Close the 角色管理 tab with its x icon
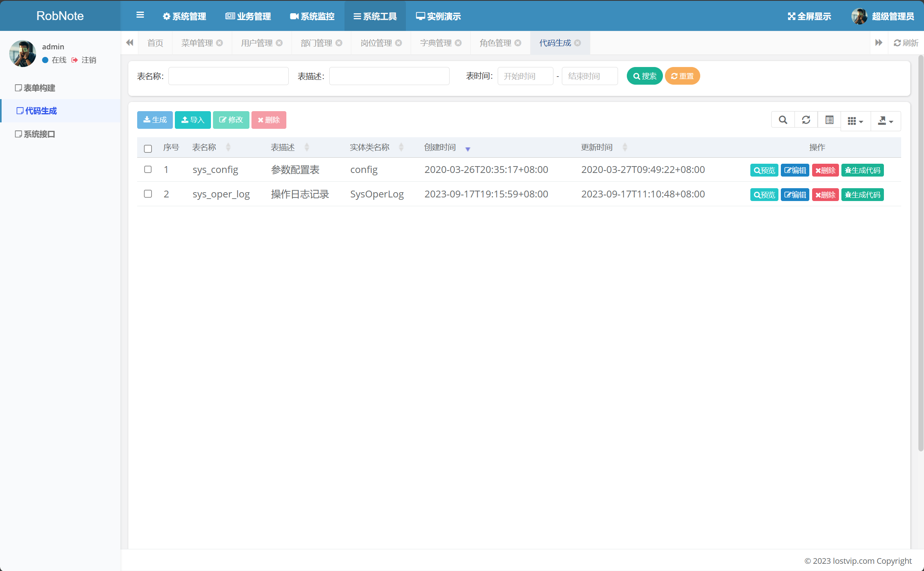 pos(518,43)
